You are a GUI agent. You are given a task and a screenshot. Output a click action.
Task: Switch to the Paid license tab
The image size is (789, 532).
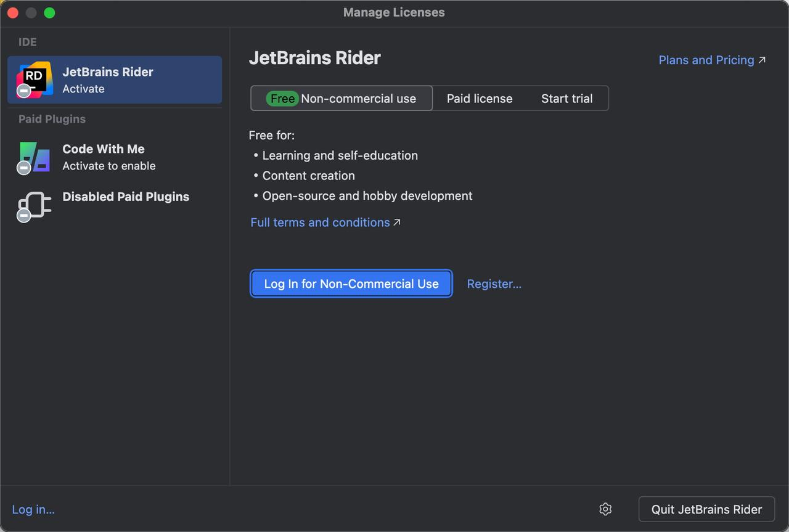(x=480, y=99)
